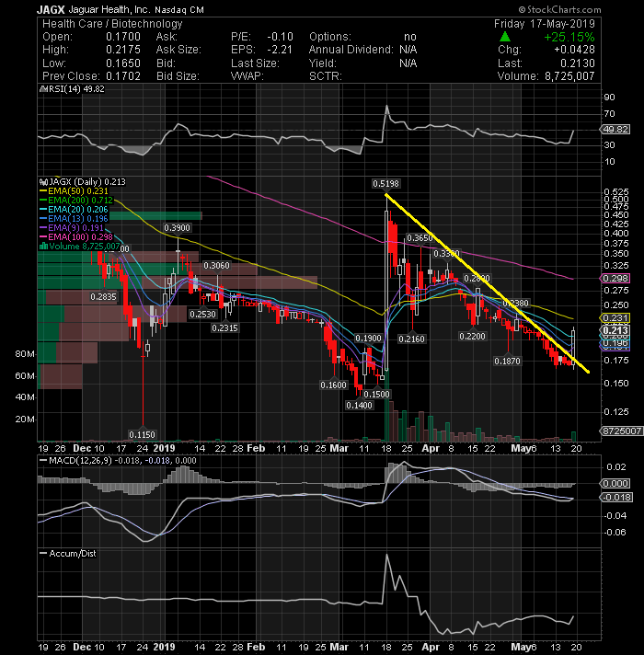644x655 pixels.
Task: Click the Open 0.1700 value
Action: click(x=123, y=37)
